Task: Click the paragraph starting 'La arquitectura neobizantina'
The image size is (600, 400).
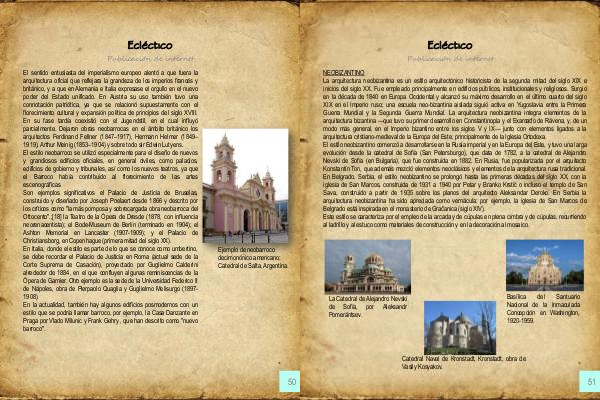Action: [455, 108]
